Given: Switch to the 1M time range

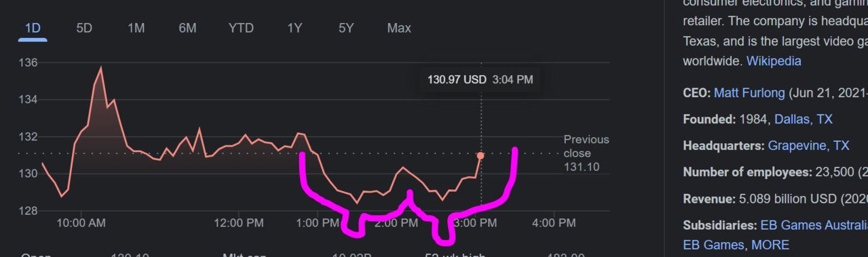Looking at the screenshot, I should tap(136, 28).
